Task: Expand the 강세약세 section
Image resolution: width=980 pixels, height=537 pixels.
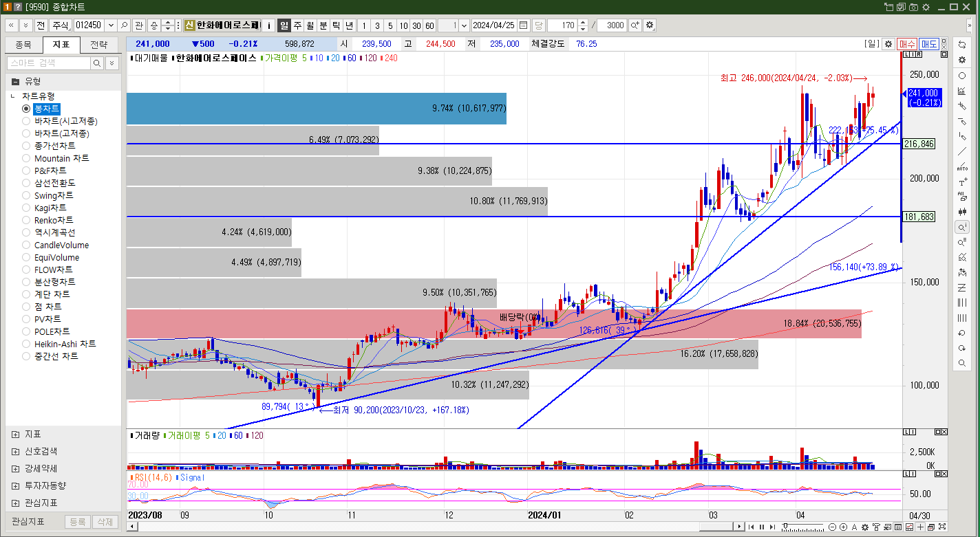Action: (16, 468)
